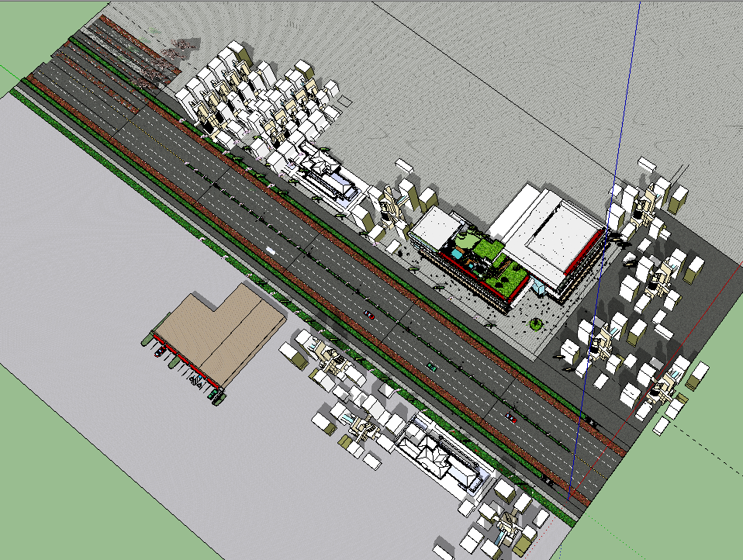This screenshot has width=743, height=560.
Task: Select the white vehicle on the highway
Action: tap(271, 250)
